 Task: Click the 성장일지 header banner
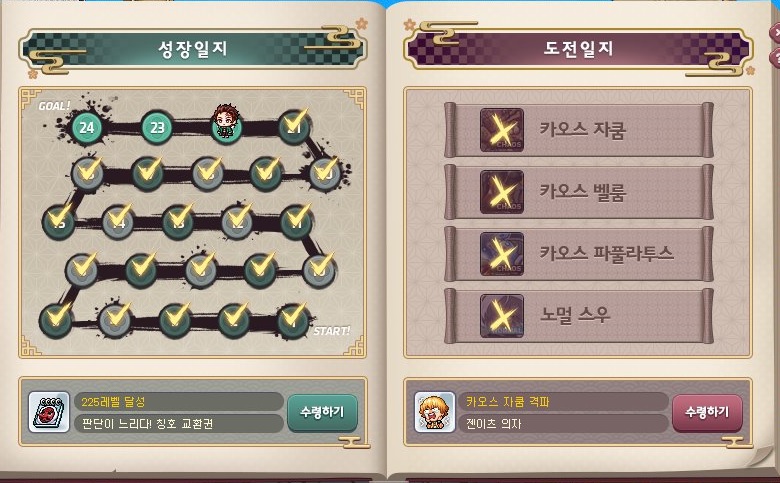(x=193, y=49)
